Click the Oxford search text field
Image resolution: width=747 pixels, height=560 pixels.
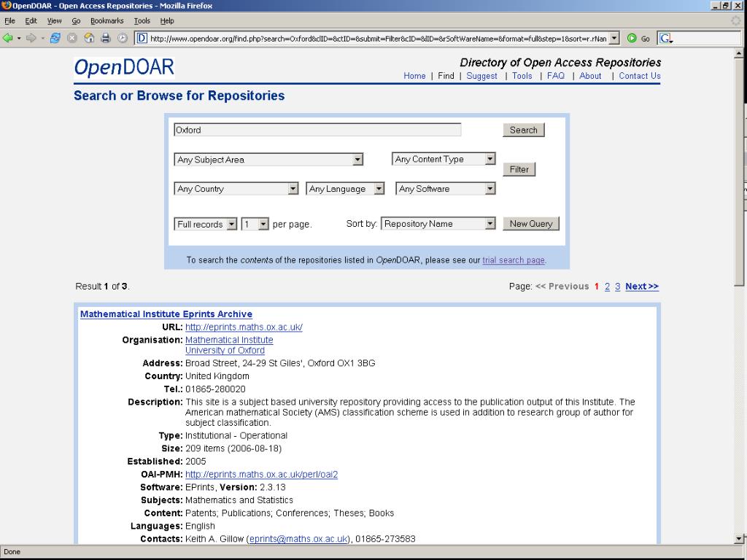[317, 130]
